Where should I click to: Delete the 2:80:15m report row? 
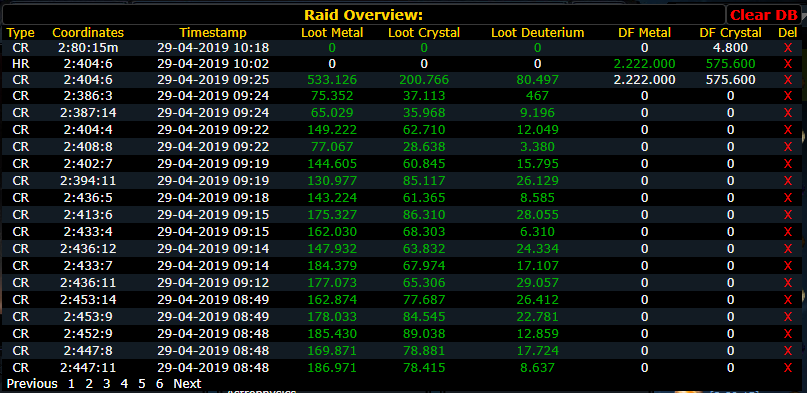pos(787,48)
